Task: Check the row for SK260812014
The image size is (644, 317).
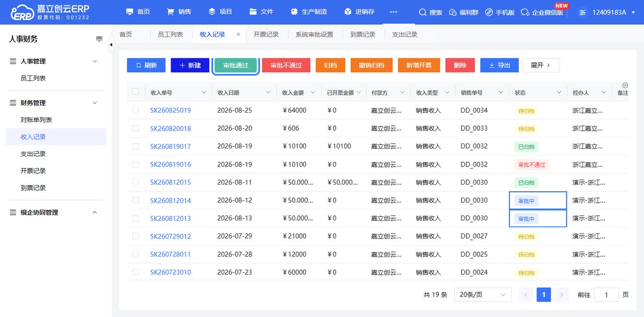Action: pos(135,200)
